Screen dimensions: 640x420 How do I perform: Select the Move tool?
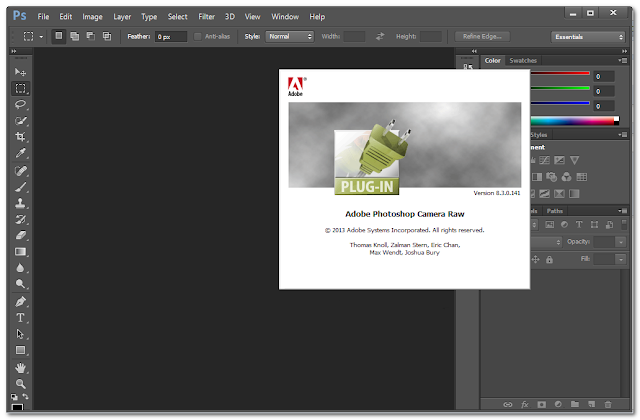pos(20,72)
